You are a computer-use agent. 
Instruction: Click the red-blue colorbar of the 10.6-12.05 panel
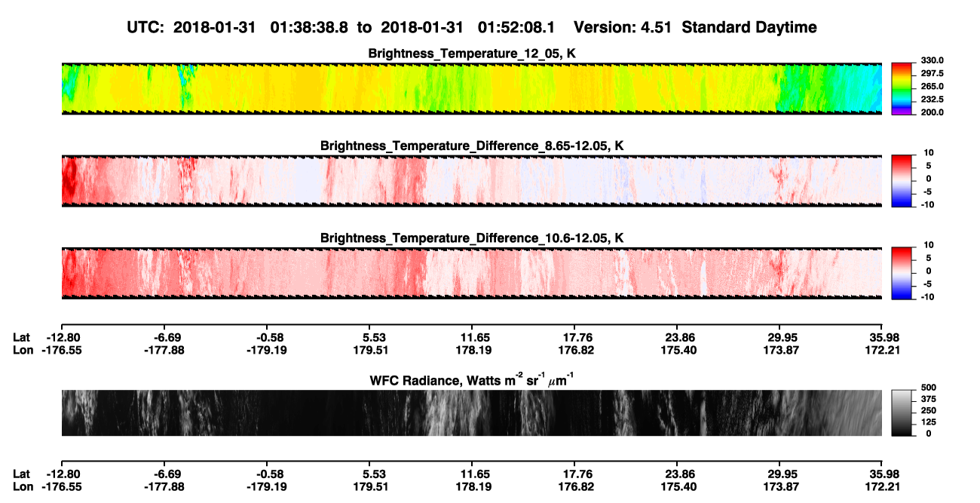(902, 273)
